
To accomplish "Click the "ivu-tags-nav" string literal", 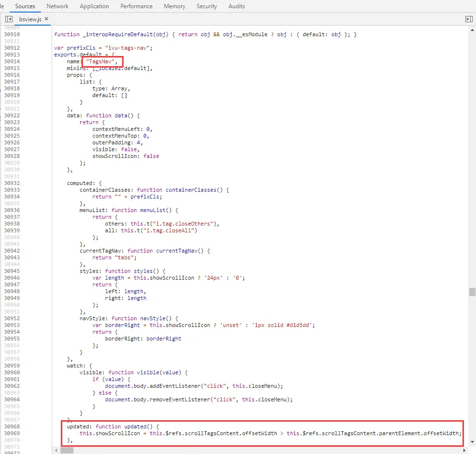I will click(127, 48).
